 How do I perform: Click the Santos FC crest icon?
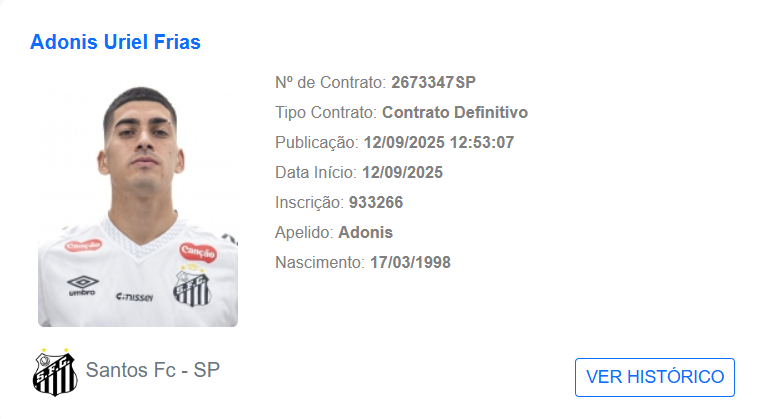coord(55,372)
